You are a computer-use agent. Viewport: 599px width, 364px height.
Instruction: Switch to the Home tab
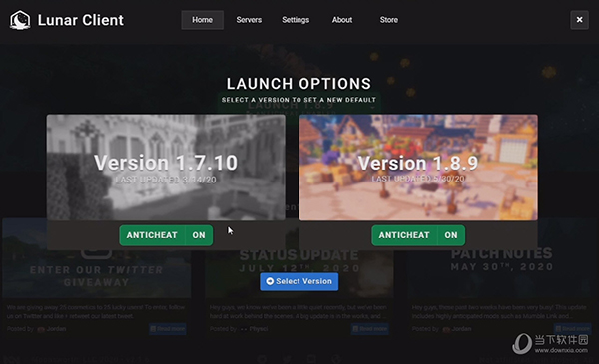[202, 20]
